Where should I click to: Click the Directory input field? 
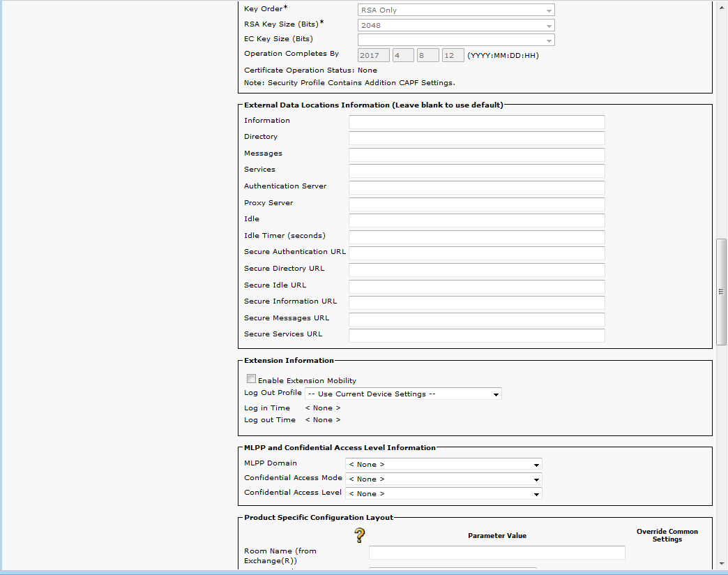[476, 138]
